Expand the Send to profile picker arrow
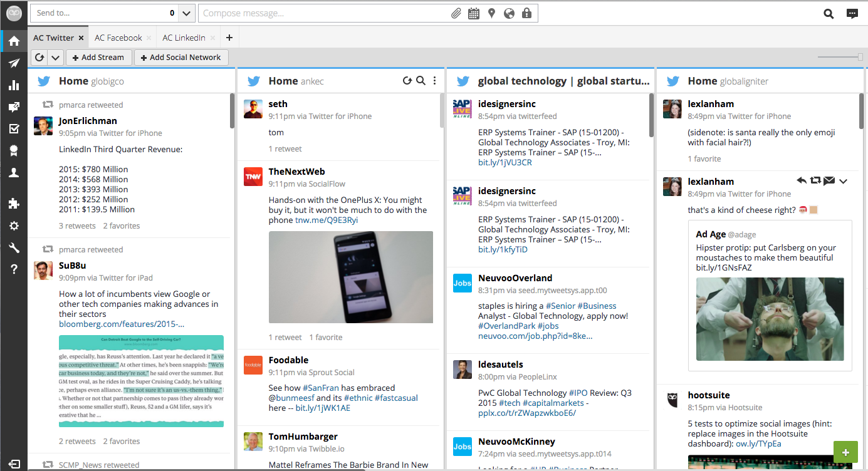Screen dimensions: 868x471 pyautogui.click(x=187, y=13)
